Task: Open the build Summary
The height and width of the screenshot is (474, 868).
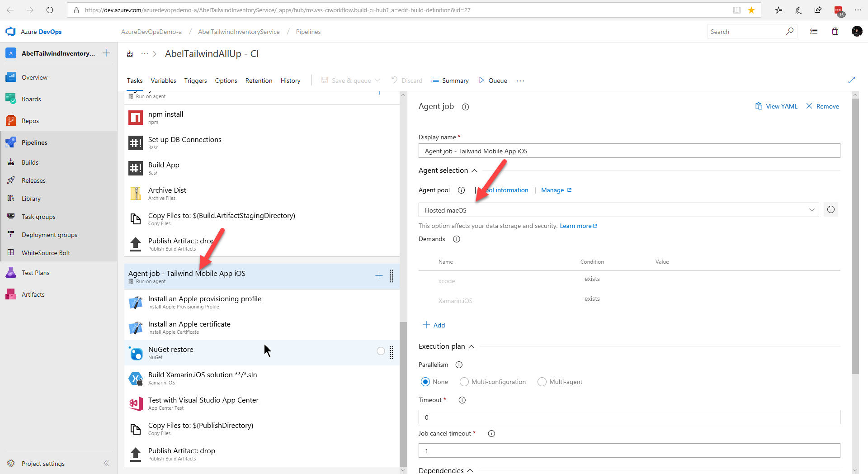Action: coord(450,81)
